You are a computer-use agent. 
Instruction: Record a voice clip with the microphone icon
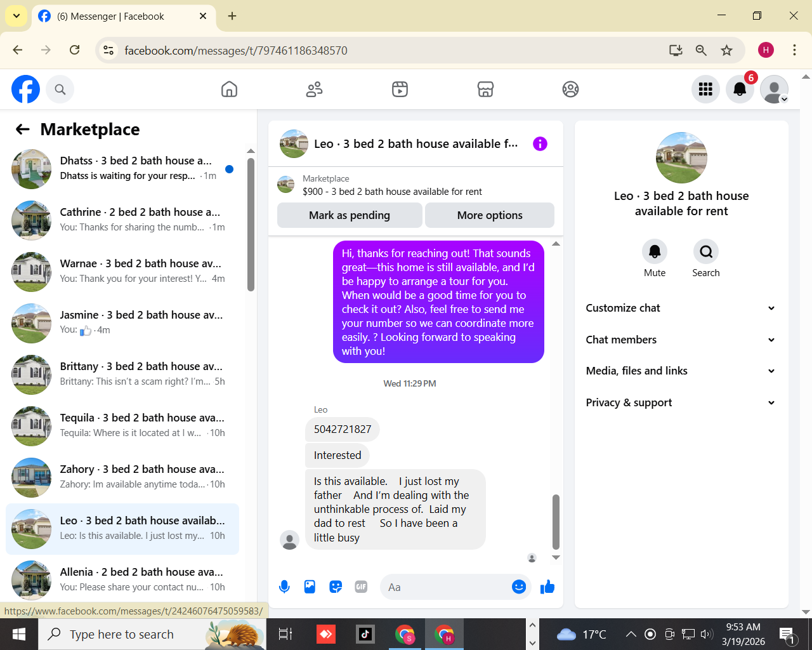tap(284, 587)
